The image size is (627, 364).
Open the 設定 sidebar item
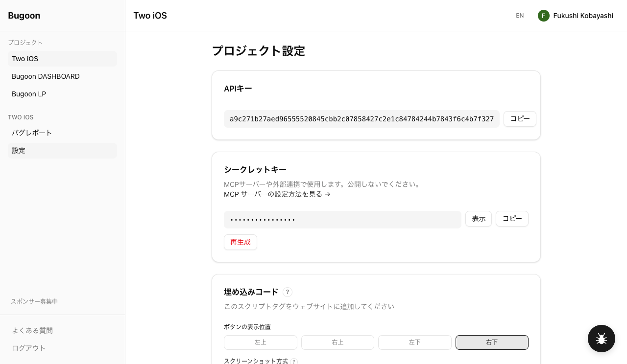click(x=62, y=151)
